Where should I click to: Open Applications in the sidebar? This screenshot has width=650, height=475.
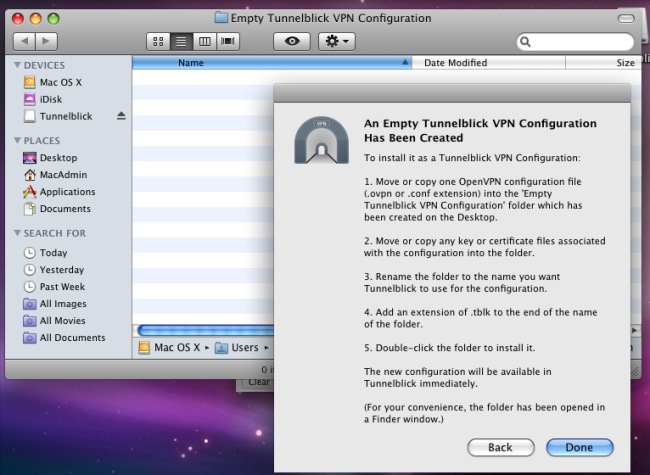67,192
